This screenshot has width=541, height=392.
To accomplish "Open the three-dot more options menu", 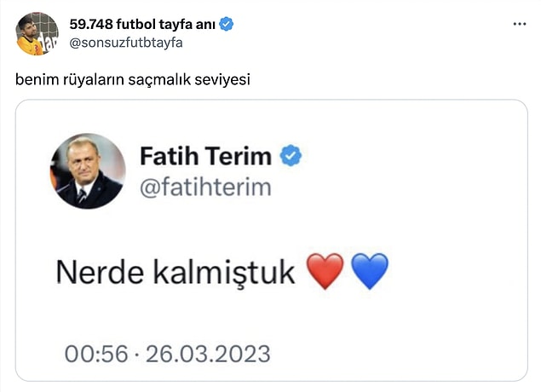I will coord(519,24).
